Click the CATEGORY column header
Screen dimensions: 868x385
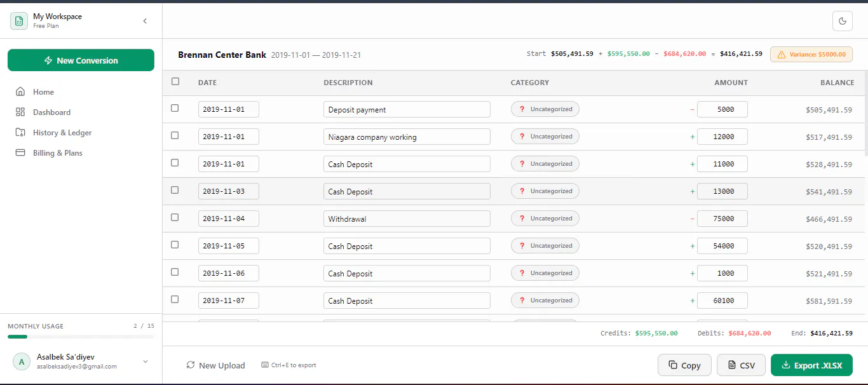tap(530, 83)
